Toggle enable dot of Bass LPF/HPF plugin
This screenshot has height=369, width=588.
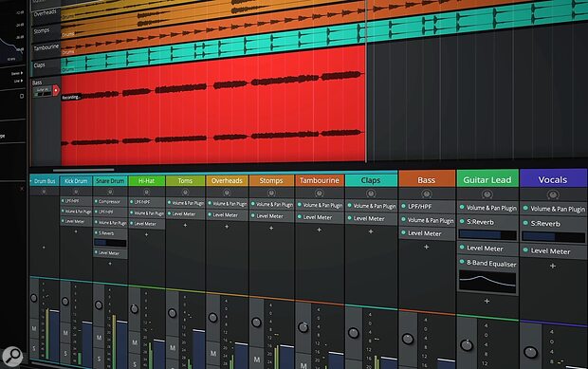pyautogui.click(x=403, y=206)
